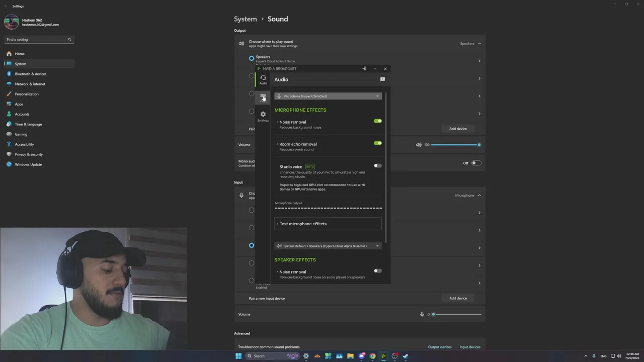The width and height of the screenshot is (644, 362).
Task: Open NVIDIA Broadcast Settings gear tab
Action: [x=263, y=116]
